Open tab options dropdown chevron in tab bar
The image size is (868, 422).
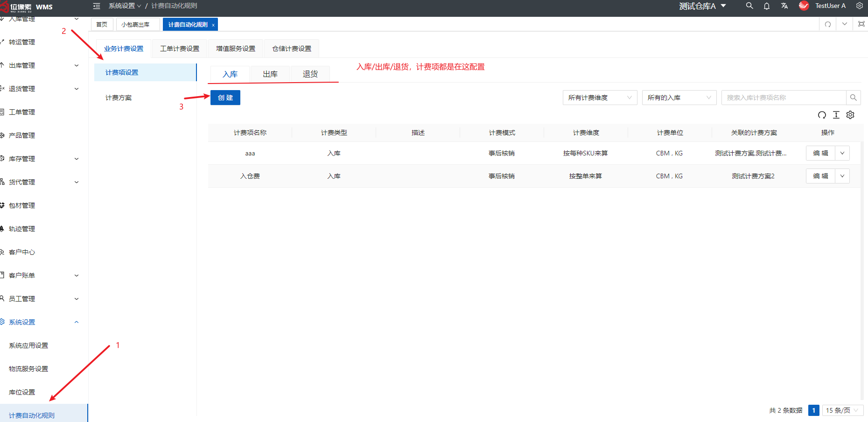click(x=845, y=24)
